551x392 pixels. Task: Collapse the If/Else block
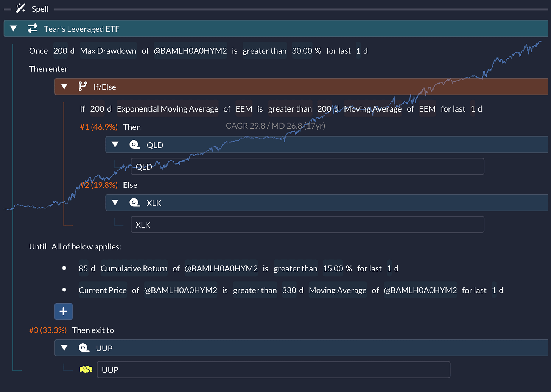[x=64, y=87]
